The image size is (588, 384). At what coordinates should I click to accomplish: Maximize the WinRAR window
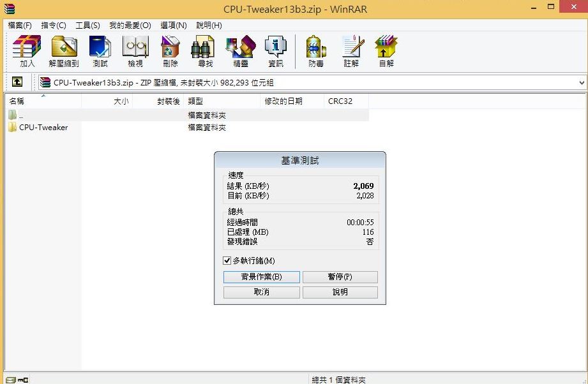[x=551, y=7]
